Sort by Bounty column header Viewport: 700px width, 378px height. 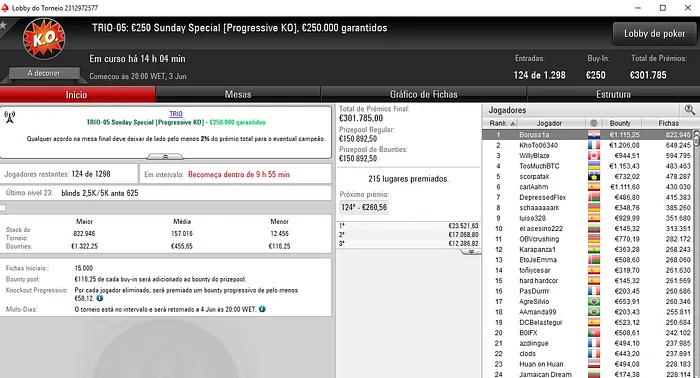coord(620,123)
